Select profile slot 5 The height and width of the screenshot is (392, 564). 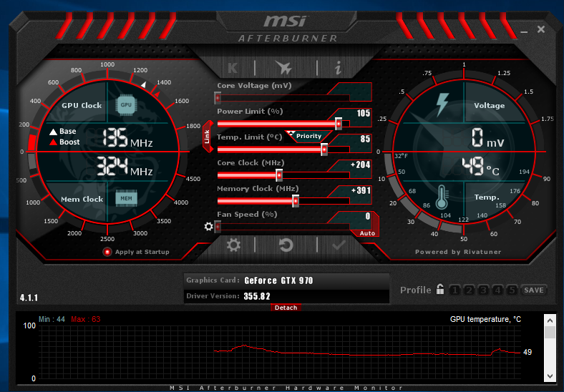tap(512, 290)
